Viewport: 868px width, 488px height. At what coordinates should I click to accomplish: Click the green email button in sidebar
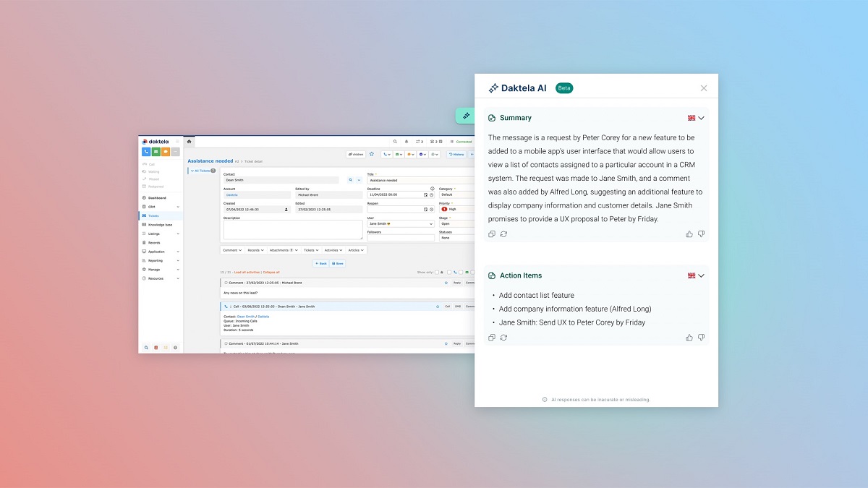[156, 152]
